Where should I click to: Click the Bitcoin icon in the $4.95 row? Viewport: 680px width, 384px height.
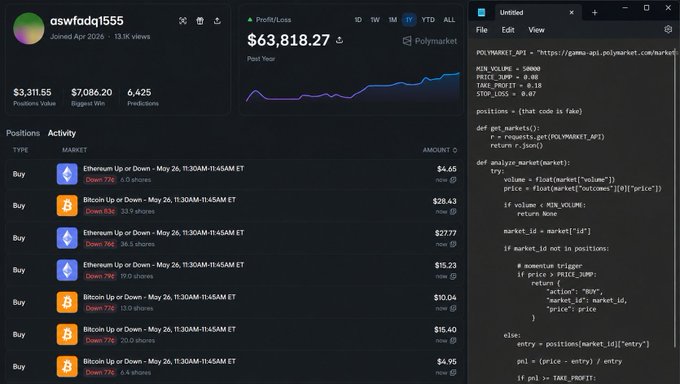(67, 367)
